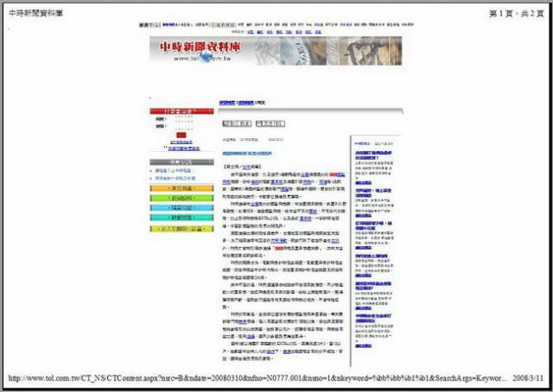The height and width of the screenshot is (392, 553).
Task: Open the second breadcrumb link above the article
Action: click(x=245, y=103)
